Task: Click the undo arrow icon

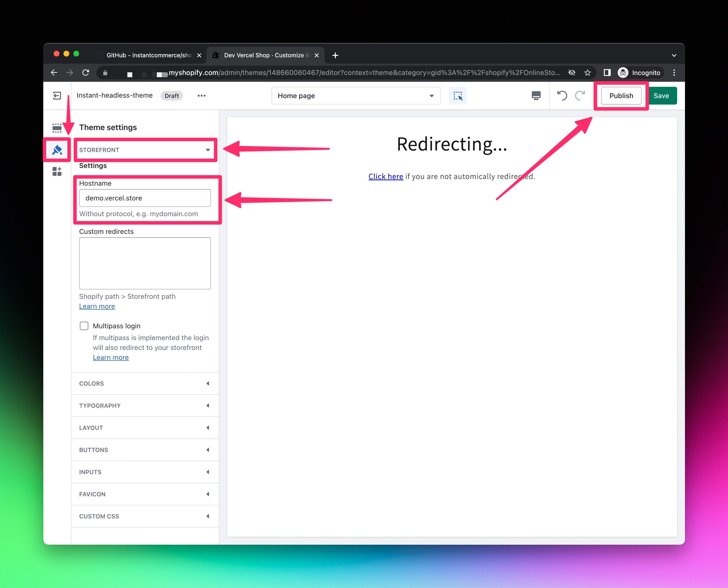Action: (x=563, y=95)
